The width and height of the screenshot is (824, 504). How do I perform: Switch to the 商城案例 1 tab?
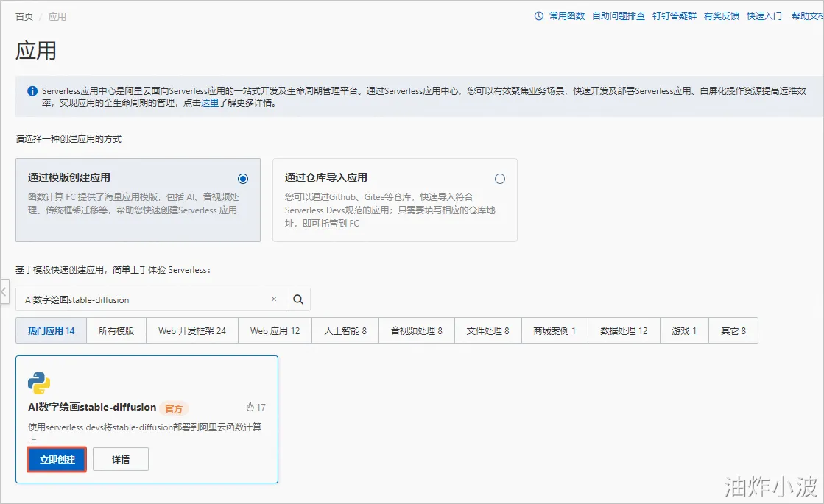[x=555, y=330]
